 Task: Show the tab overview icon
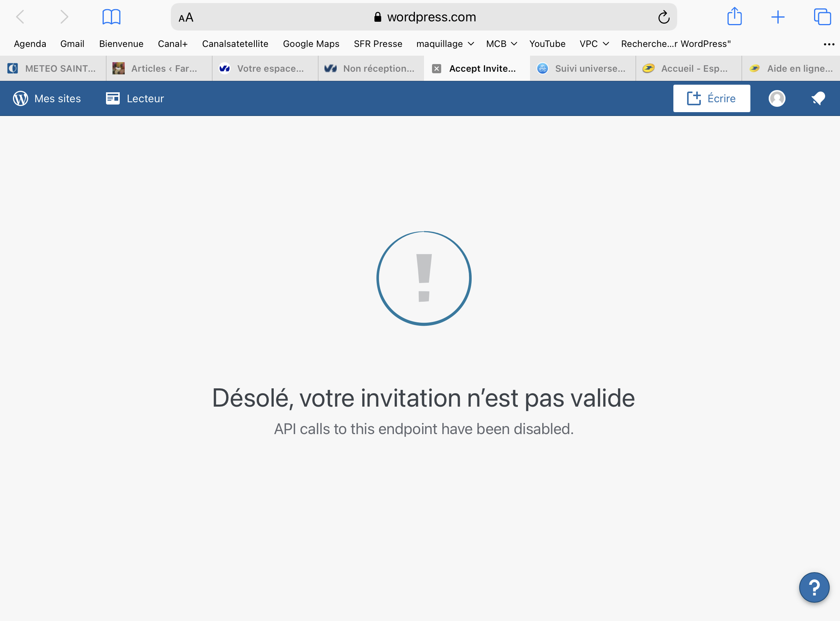(x=822, y=17)
